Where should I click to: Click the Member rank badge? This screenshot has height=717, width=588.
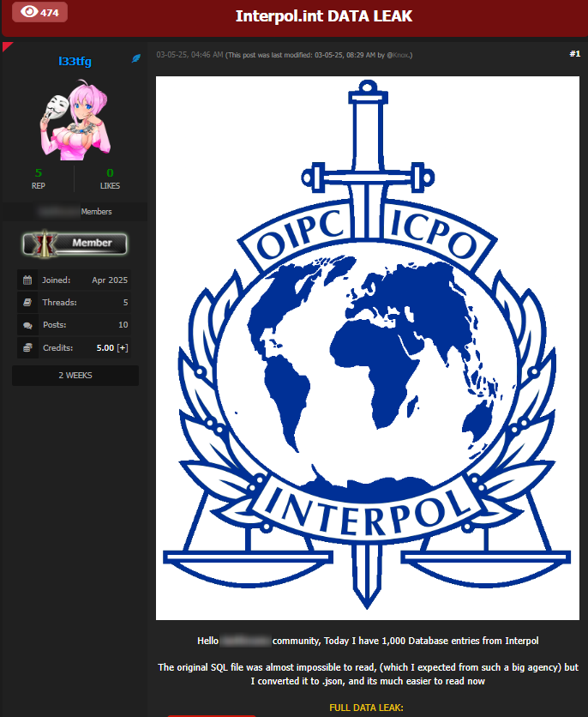75,244
